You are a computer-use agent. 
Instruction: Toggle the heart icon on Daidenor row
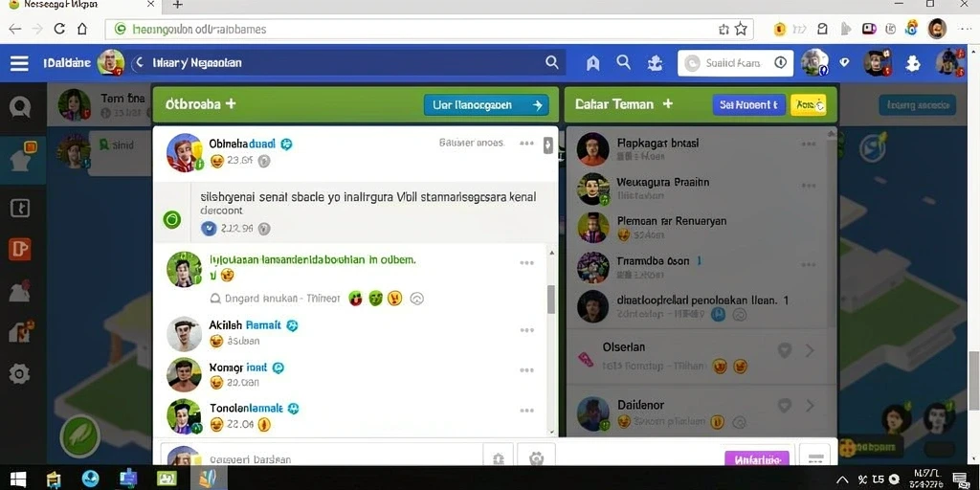(785, 406)
